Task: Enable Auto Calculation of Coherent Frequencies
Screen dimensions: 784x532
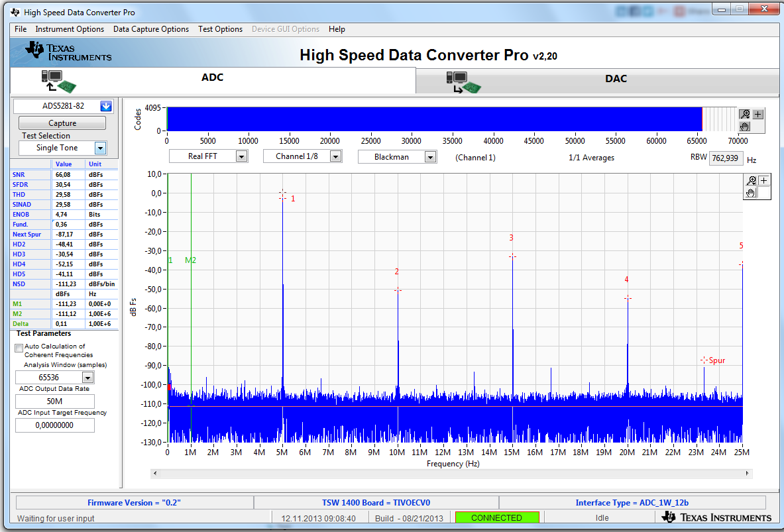Action: point(19,348)
